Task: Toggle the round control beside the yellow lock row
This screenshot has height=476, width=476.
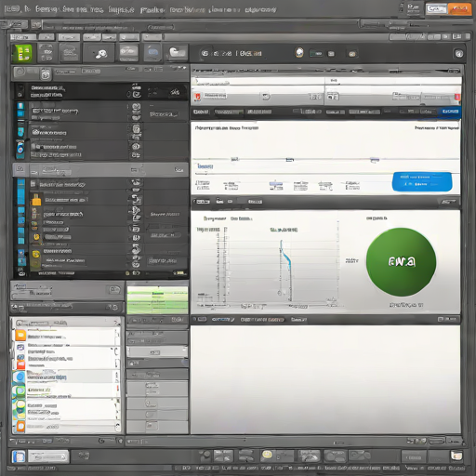Action: point(137,199)
